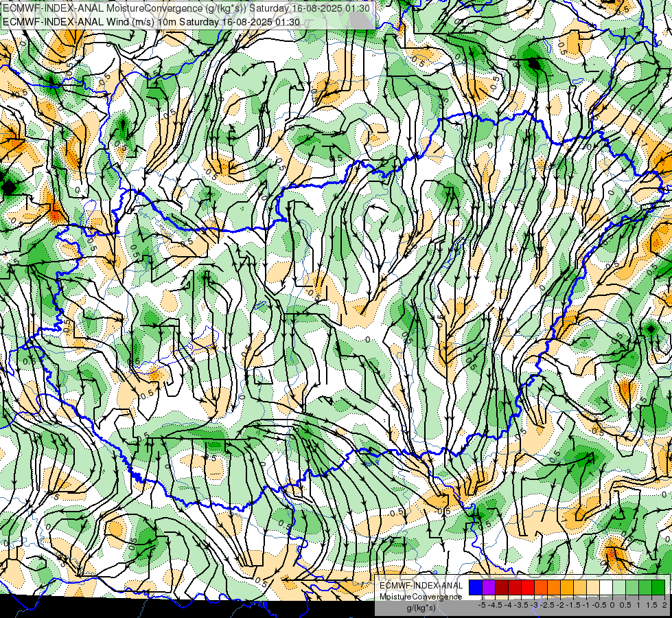Click the lightest green legend swatch
The image size is (672, 618).
point(619,588)
